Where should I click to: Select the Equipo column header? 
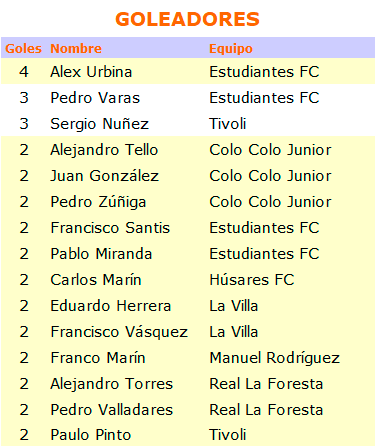coord(231,49)
